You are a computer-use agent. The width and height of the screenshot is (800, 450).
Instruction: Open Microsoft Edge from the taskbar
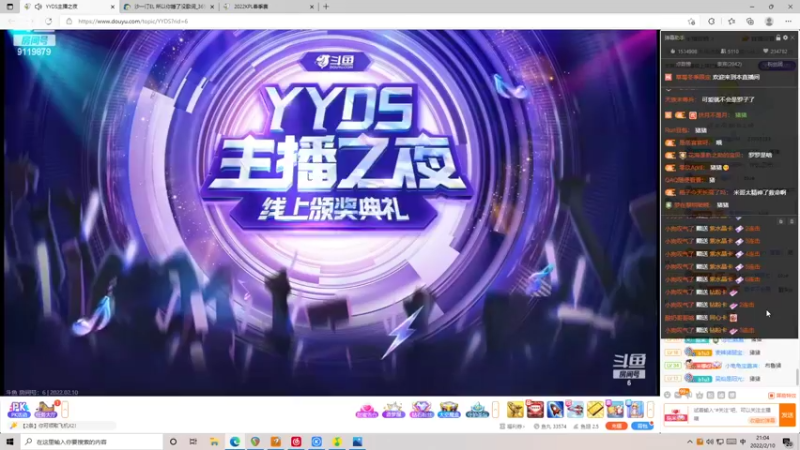235,441
